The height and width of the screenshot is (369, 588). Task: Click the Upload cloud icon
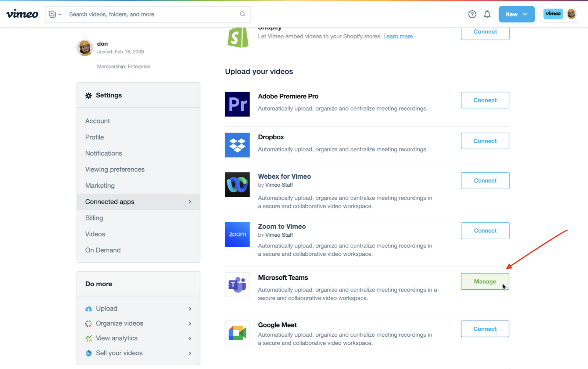coord(89,309)
